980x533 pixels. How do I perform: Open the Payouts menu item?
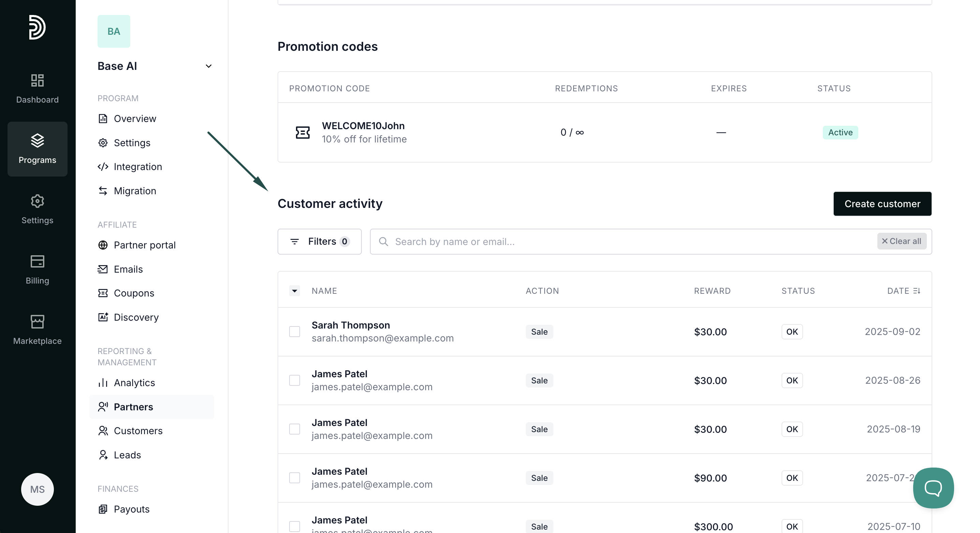131,509
